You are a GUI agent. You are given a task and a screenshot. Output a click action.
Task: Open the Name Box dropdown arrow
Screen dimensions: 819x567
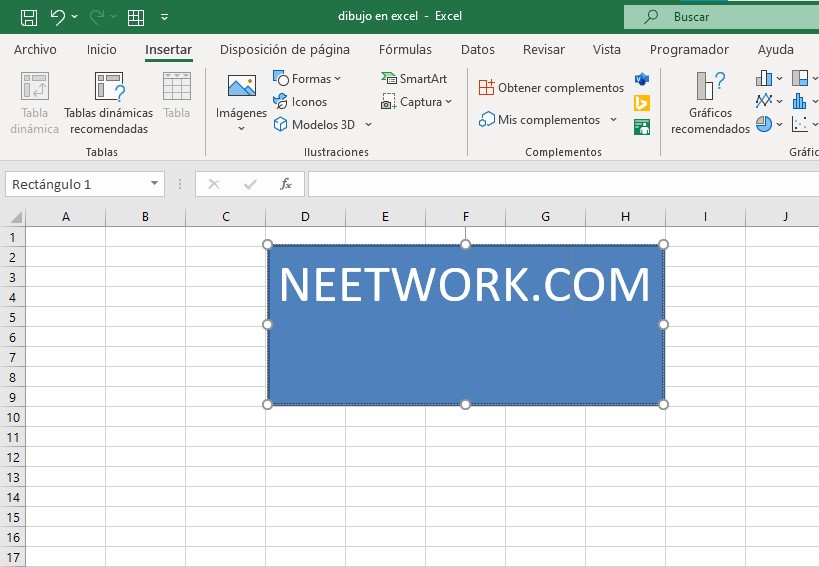[155, 183]
